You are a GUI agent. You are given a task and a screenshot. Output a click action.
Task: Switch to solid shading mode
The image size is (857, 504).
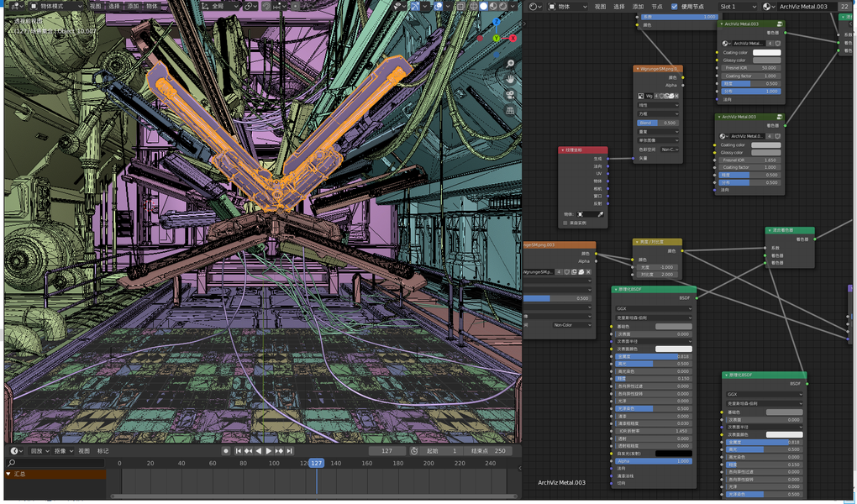[483, 6]
